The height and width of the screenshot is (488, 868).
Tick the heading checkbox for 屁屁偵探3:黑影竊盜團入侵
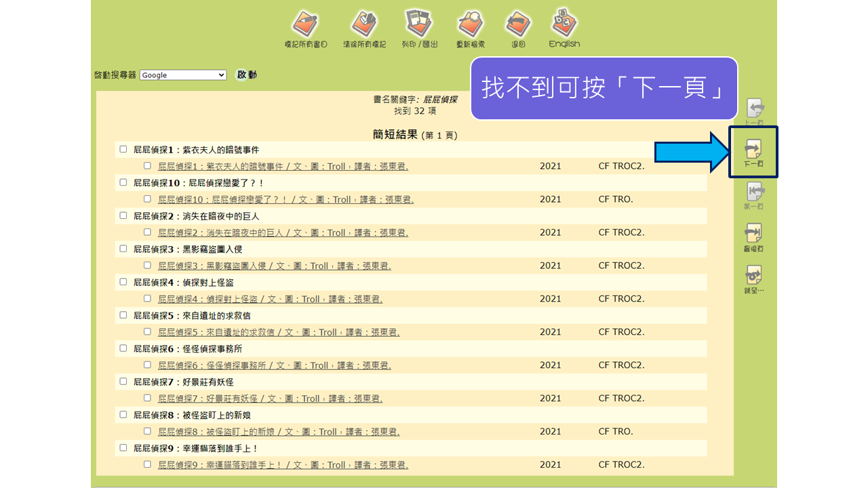[x=123, y=249]
